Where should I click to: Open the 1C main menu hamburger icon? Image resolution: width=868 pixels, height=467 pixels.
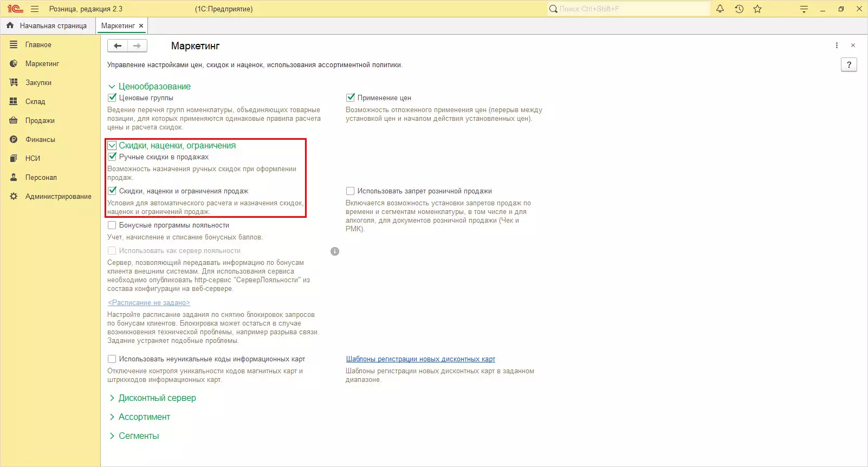coord(35,9)
